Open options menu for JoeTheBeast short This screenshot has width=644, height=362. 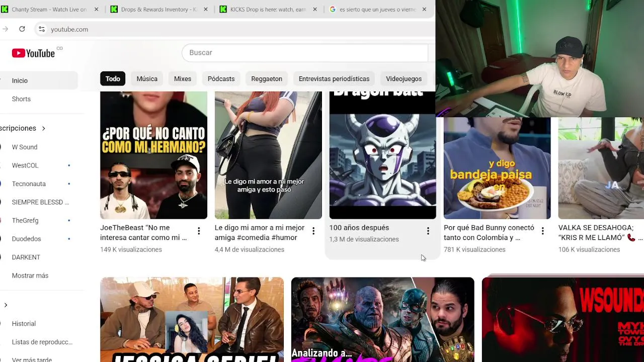point(199,231)
